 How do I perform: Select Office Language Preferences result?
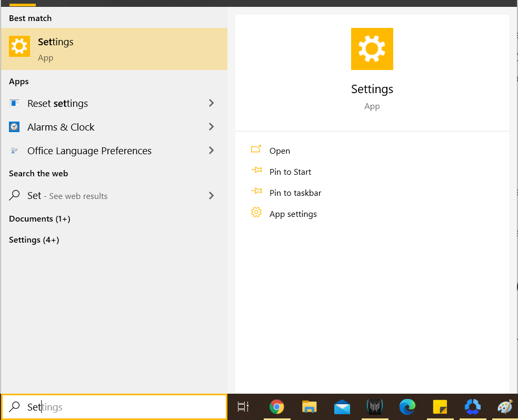[114, 151]
